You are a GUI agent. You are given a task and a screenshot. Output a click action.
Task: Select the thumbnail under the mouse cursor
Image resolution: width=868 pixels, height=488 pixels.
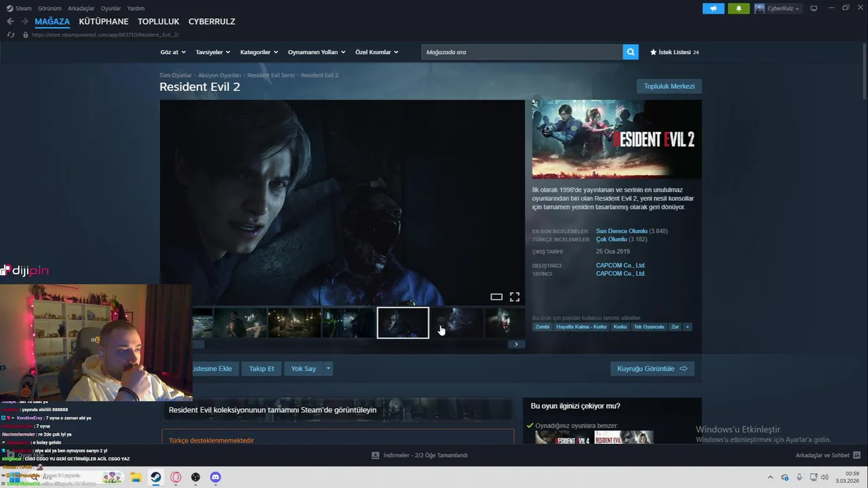[x=458, y=323]
